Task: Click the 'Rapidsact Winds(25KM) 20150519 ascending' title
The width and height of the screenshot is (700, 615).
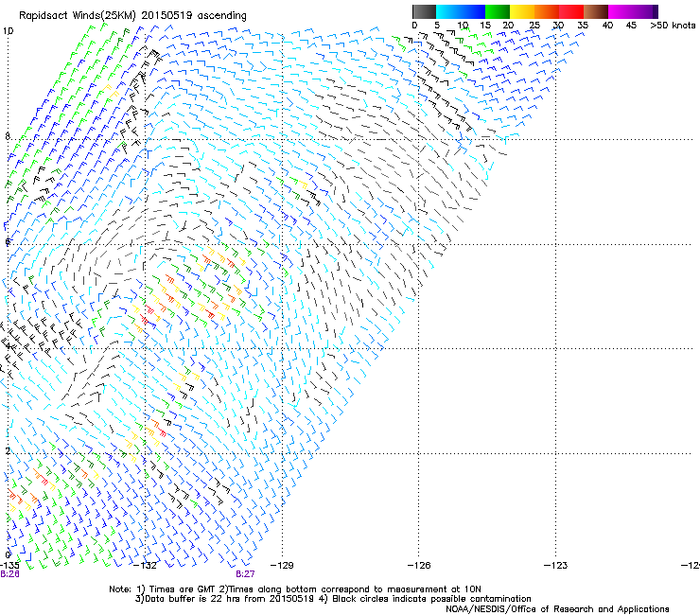Action: point(132,16)
